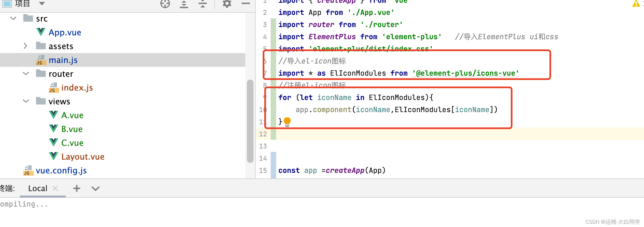Screen dimensions: 644x227
Task: Hide the project panel with minus icon
Action: [246, 4]
